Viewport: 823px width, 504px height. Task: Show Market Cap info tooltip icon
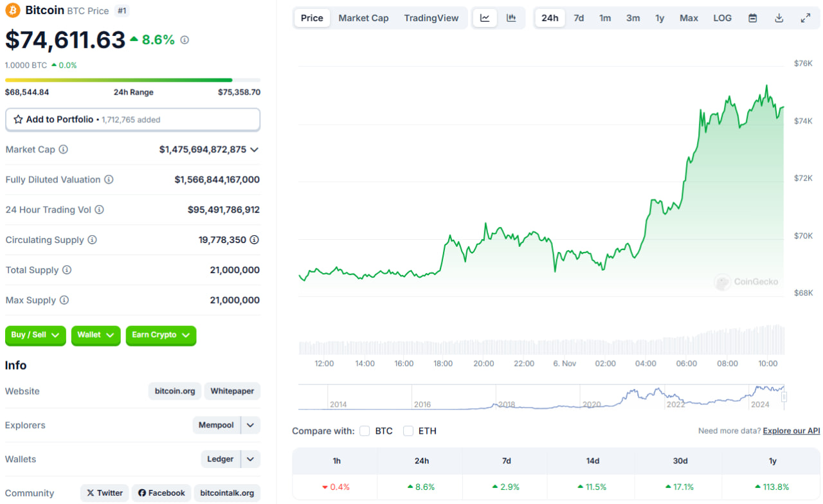point(63,149)
